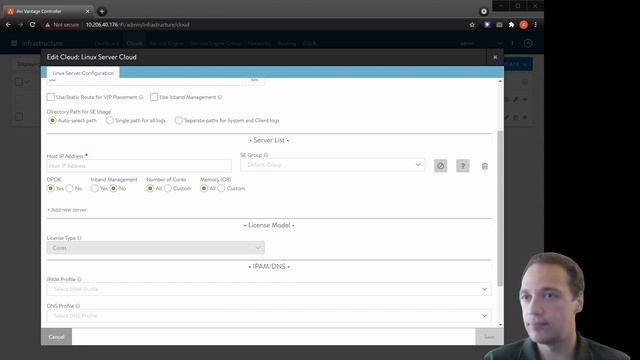Bookmark this page with star icon
The height and width of the screenshot is (360, 640).
click(x=472, y=25)
